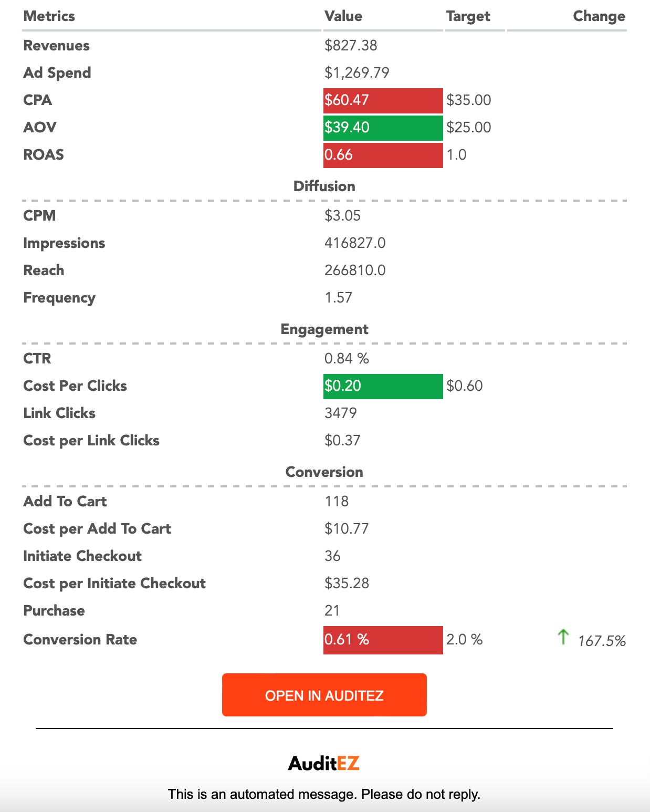Click the Change column header
650x812 pixels.
599,16
